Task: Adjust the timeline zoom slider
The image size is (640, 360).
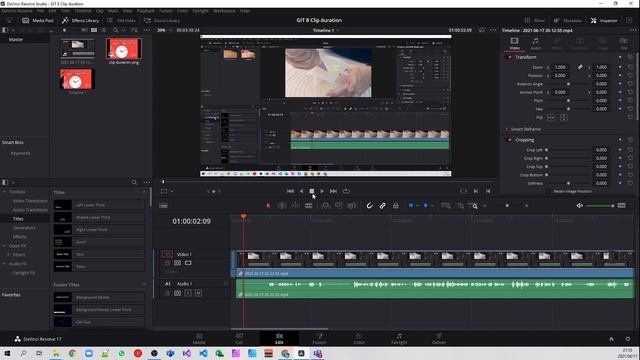Action: click(x=506, y=206)
